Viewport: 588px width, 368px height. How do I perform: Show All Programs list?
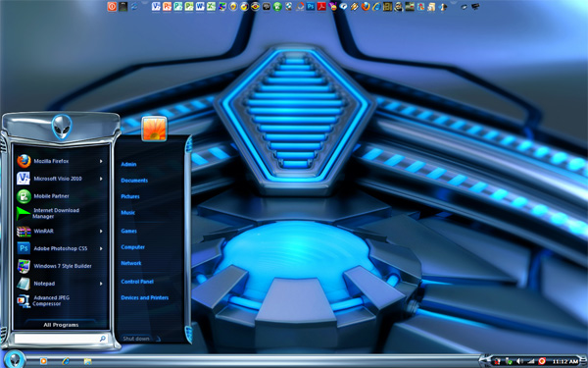61,325
